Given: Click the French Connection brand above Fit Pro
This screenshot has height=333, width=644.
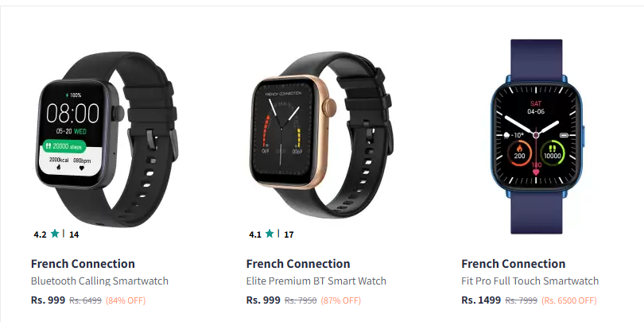Looking at the screenshot, I should coord(514,264).
